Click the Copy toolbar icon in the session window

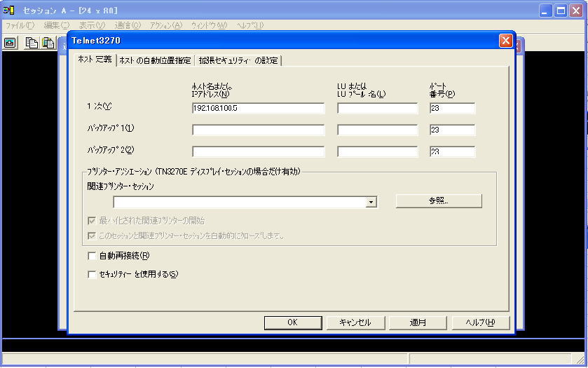pyautogui.click(x=32, y=43)
